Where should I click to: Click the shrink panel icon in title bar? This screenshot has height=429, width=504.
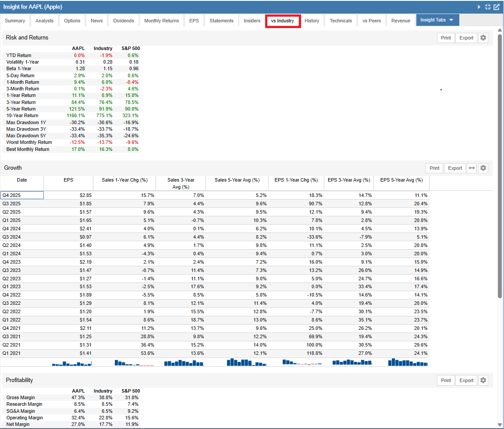click(x=488, y=7)
